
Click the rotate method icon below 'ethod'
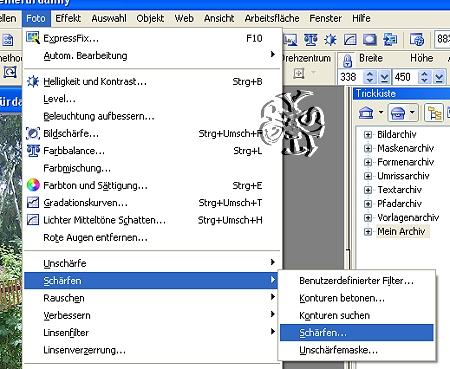(10, 72)
